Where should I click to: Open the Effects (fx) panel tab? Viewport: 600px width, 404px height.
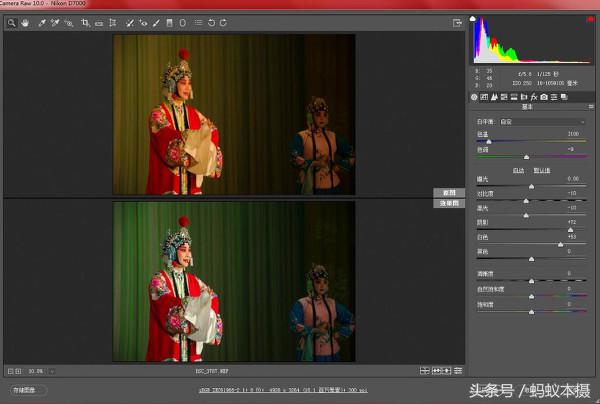[x=534, y=97]
